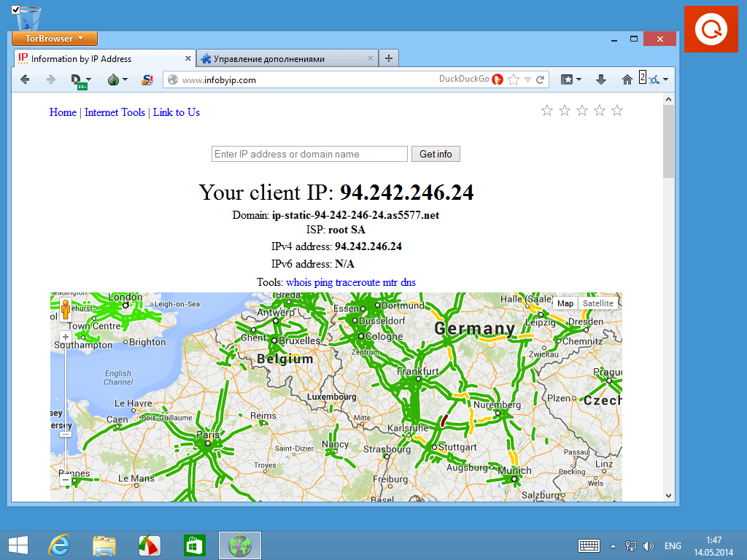This screenshot has width=747, height=560.
Task: Open the traceroute tool link
Action: pyautogui.click(x=357, y=282)
